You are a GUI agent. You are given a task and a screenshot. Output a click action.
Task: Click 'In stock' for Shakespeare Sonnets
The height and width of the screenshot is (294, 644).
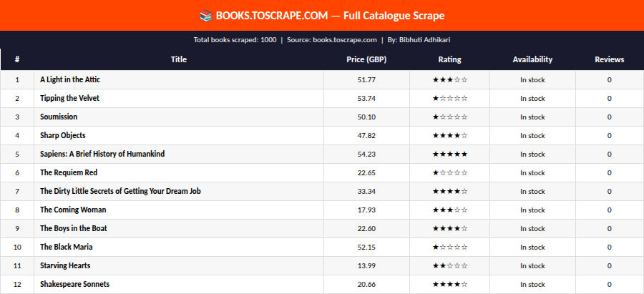click(532, 284)
